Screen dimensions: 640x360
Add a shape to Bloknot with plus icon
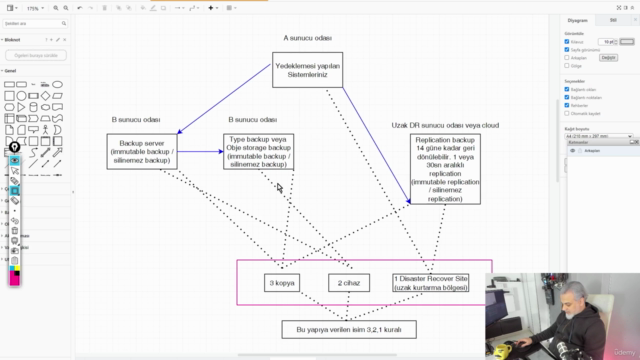51,40
